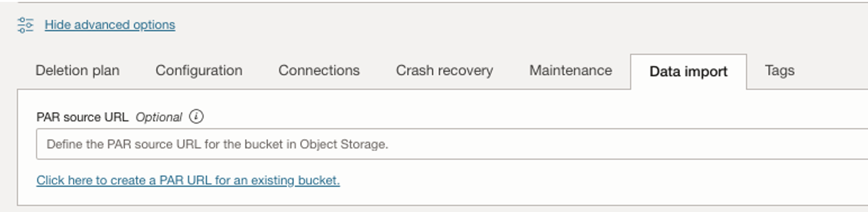
Task: Go to the Crash recovery tab
Action: pyautogui.click(x=444, y=71)
